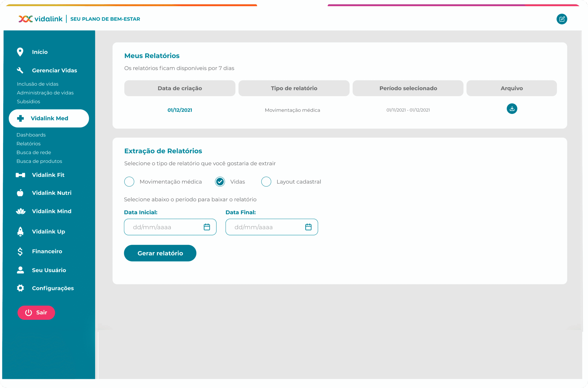588x388 pixels.
Task: Open calendar picker for Data Inicial
Action: (x=207, y=227)
